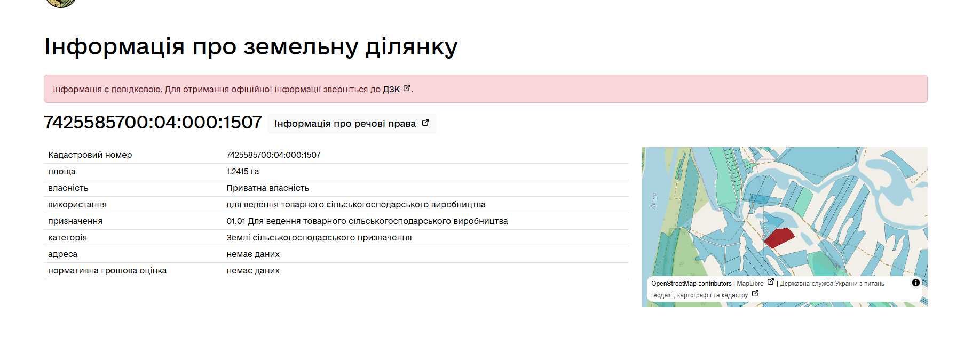Click the area value 1.2415 га
Viewport: 980px width, 362px height.
(242, 171)
